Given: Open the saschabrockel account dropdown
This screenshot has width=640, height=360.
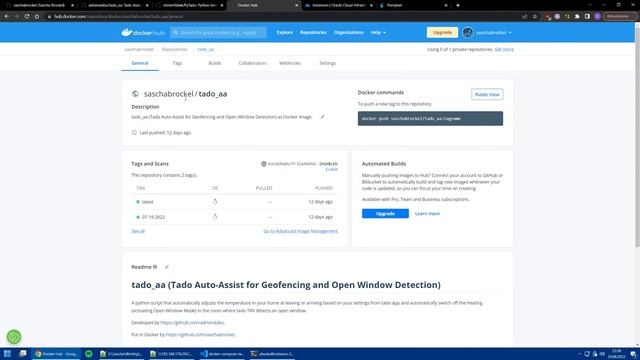Looking at the screenshot, I should click(x=493, y=32).
